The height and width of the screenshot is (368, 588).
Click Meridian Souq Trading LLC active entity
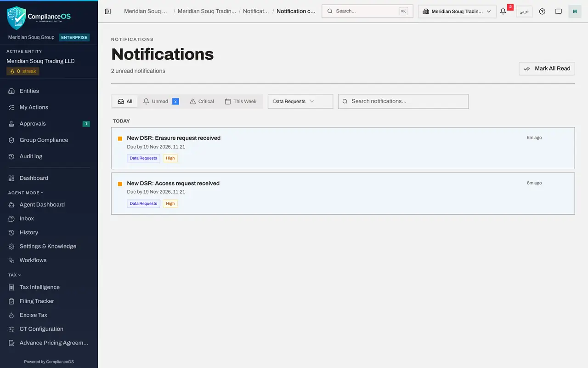tap(40, 61)
